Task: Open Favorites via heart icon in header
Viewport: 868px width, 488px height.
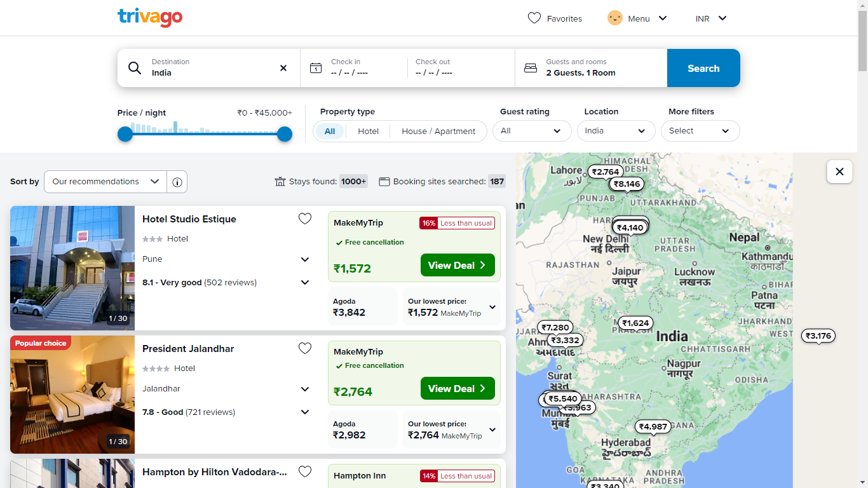Action: tap(534, 18)
